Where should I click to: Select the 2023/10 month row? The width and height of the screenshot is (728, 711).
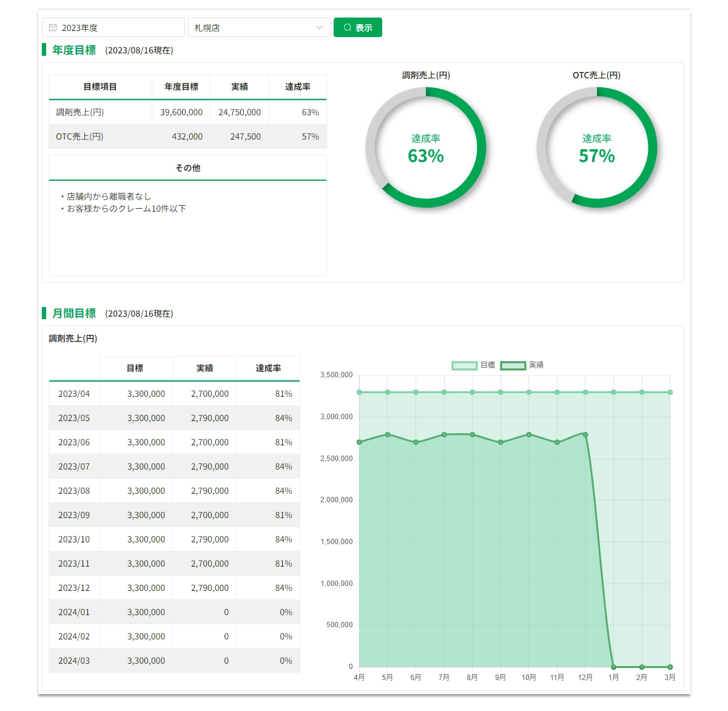point(174,539)
